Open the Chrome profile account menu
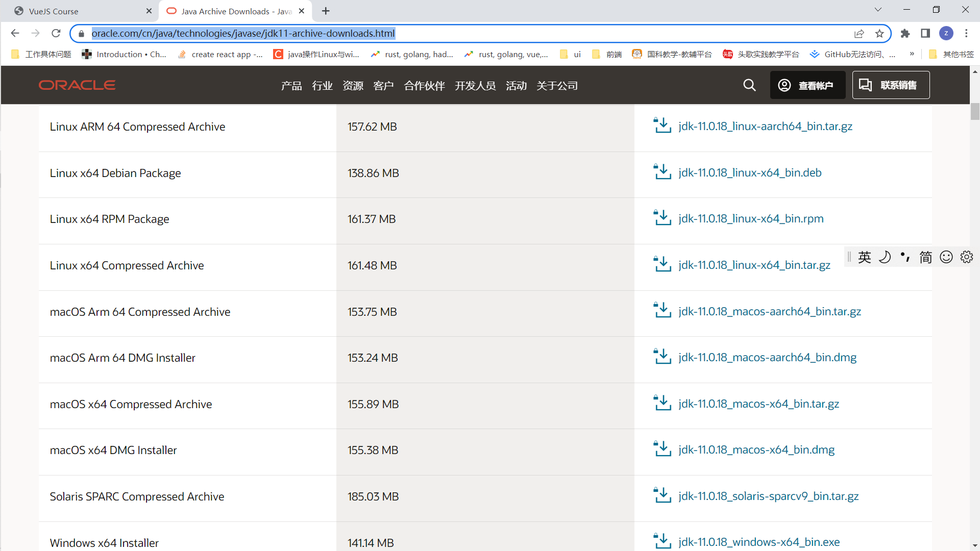Image resolution: width=980 pixels, height=551 pixels. [x=947, y=33]
